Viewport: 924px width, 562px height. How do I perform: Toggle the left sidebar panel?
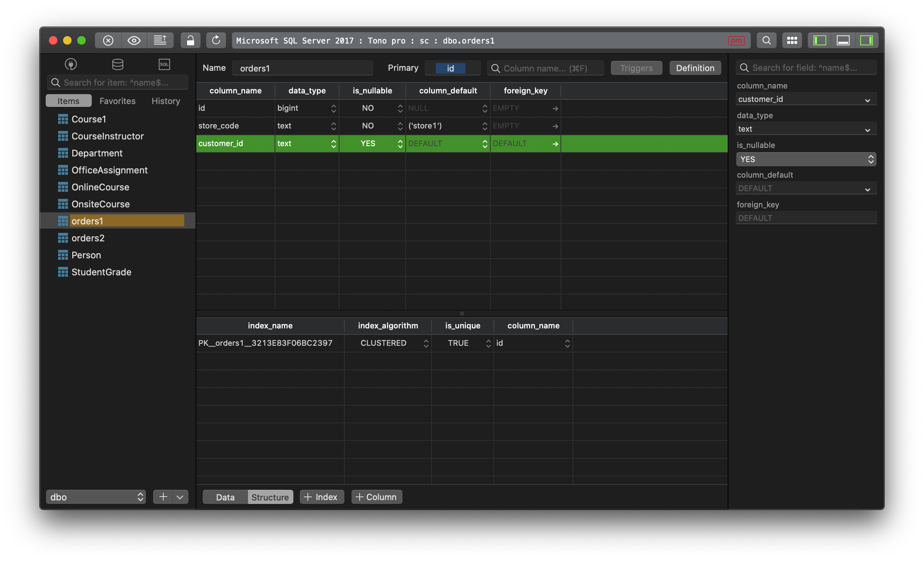click(x=820, y=40)
